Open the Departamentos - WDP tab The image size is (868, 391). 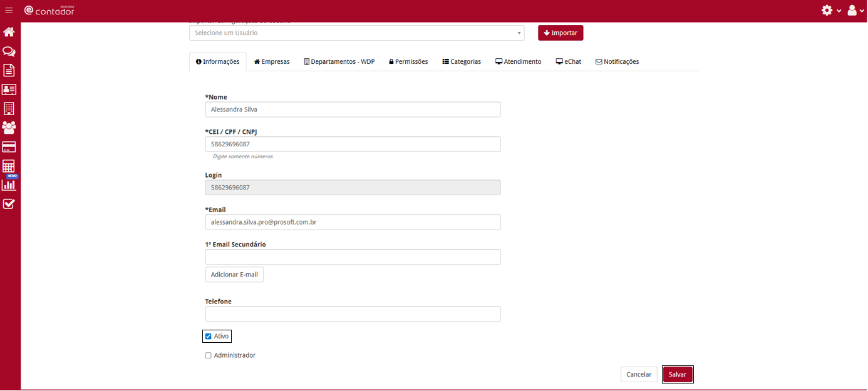click(x=339, y=61)
